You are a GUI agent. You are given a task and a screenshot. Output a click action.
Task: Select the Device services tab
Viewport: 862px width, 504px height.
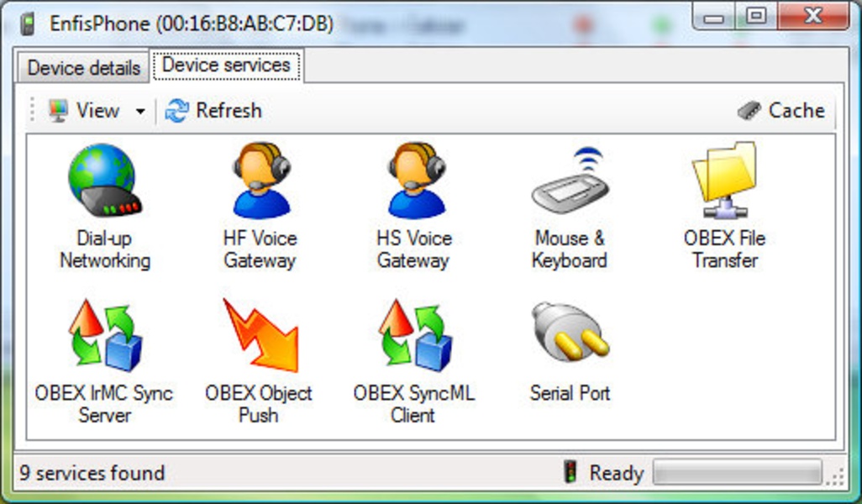coord(227,64)
